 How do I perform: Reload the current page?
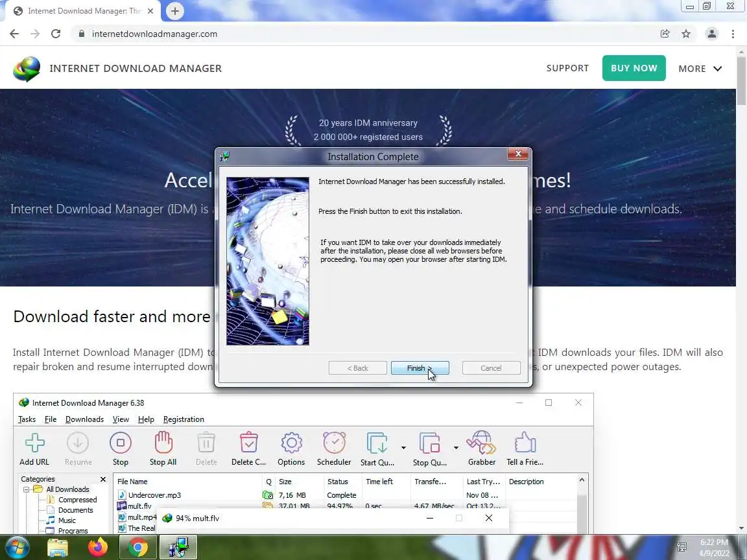56,34
